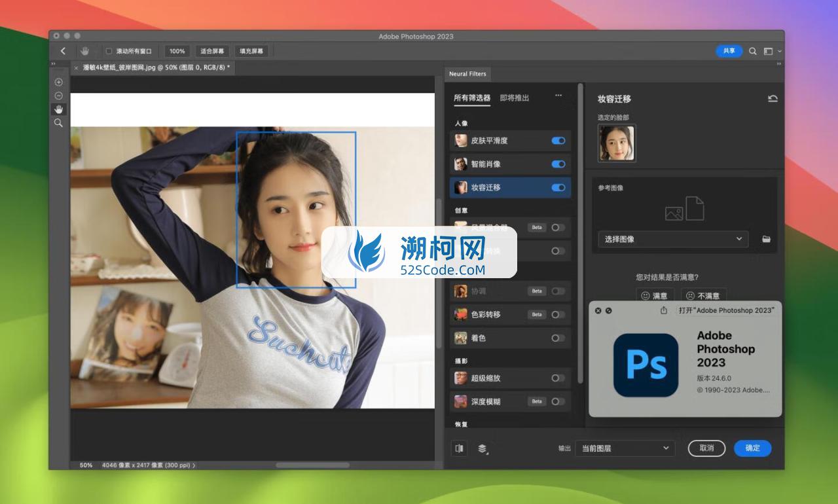
Task: Select the Hand tool in left toolbar
Action: click(58, 109)
